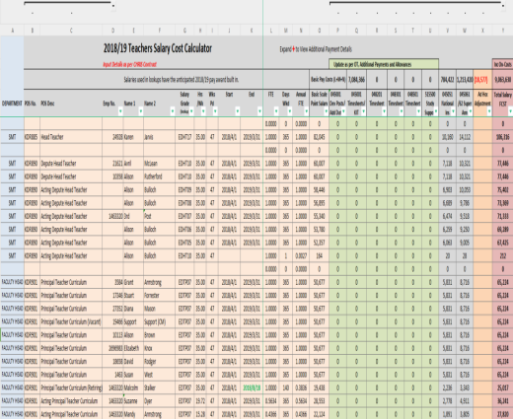Select the Forrester surname cell
Screen dimensions: 513x420
pos(160,296)
